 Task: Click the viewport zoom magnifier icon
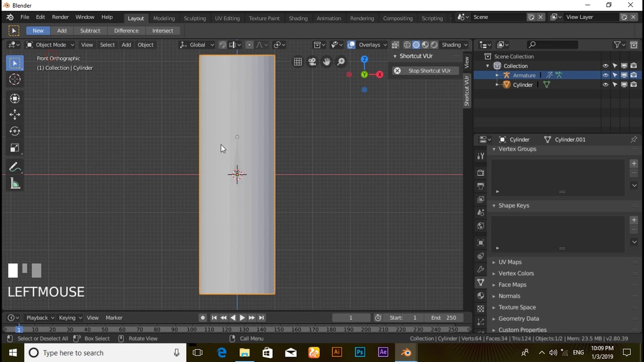click(x=341, y=62)
